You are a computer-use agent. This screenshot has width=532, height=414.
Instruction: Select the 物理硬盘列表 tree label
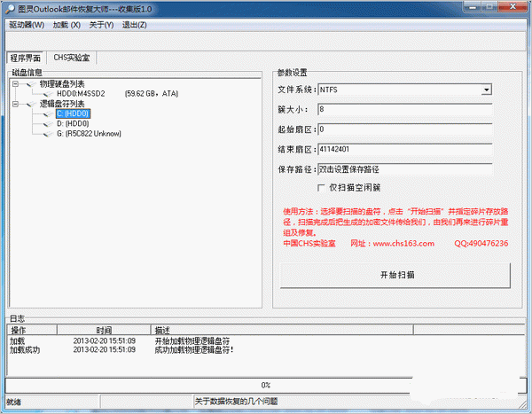pos(62,84)
